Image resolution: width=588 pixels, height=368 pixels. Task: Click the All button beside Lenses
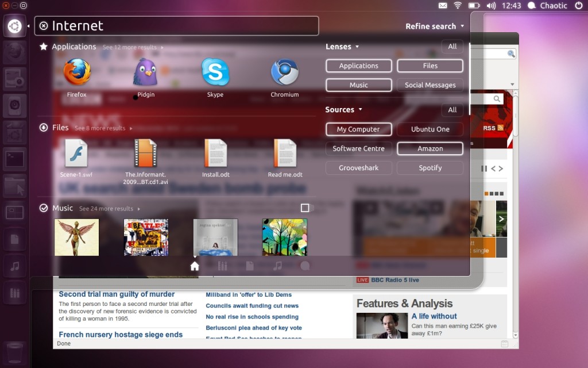tap(452, 47)
